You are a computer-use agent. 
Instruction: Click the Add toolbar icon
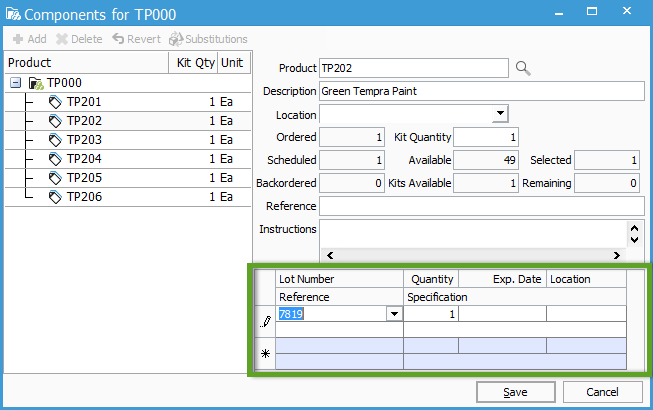pos(18,39)
